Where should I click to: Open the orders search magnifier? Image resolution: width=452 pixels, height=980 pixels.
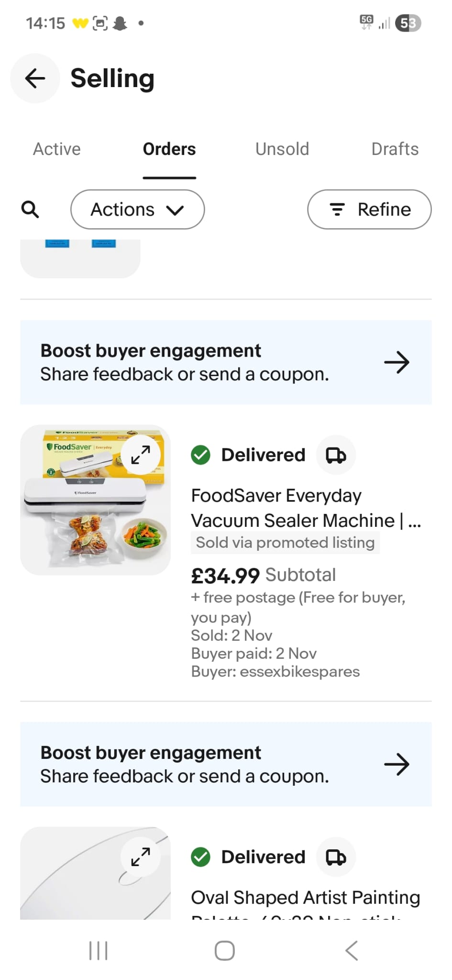(30, 210)
